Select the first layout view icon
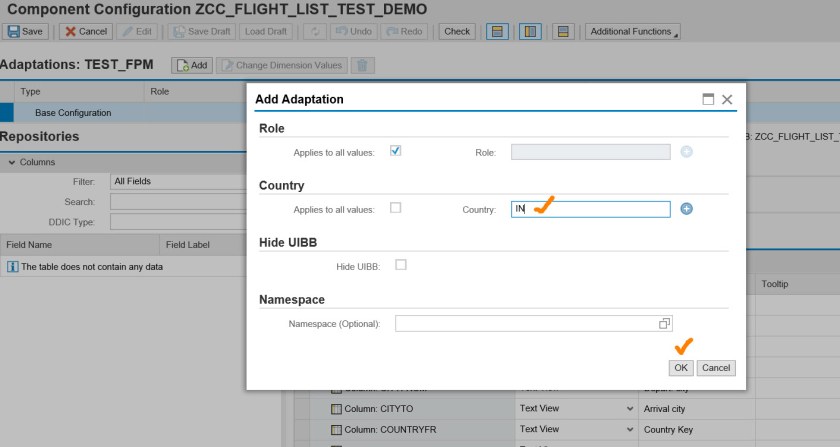The image size is (840, 447). click(x=494, y=31)
